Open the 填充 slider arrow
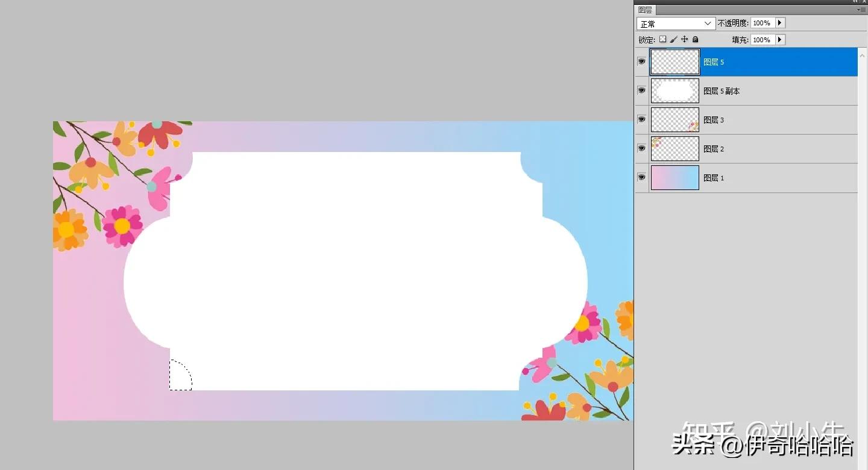The width and height of the screenshot is (868, 470). (x=780, y=40)
